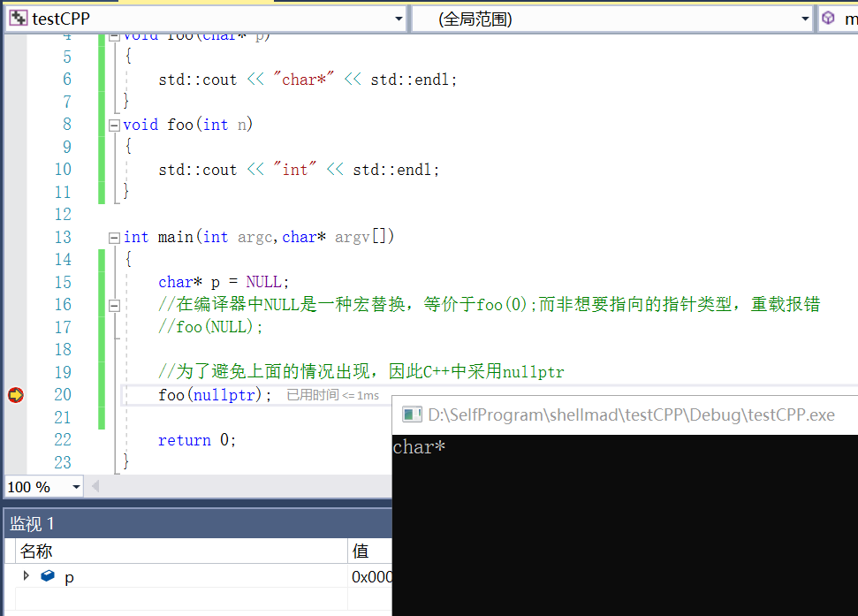Click the blue cube icon next to variable p
The height and width of the screenshot is (616, 858).
pyautogui.click(x=47, y=575)
